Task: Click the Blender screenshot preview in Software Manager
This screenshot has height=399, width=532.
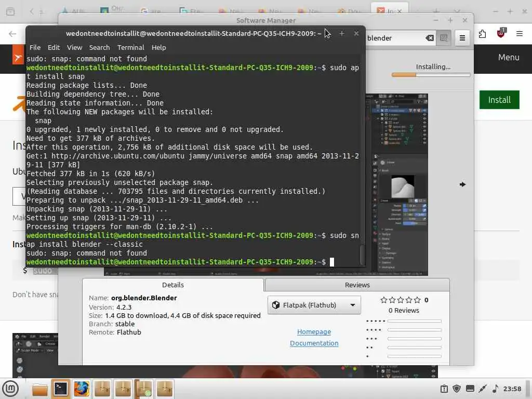Action: pyautogui.click(x=396, y=184)
